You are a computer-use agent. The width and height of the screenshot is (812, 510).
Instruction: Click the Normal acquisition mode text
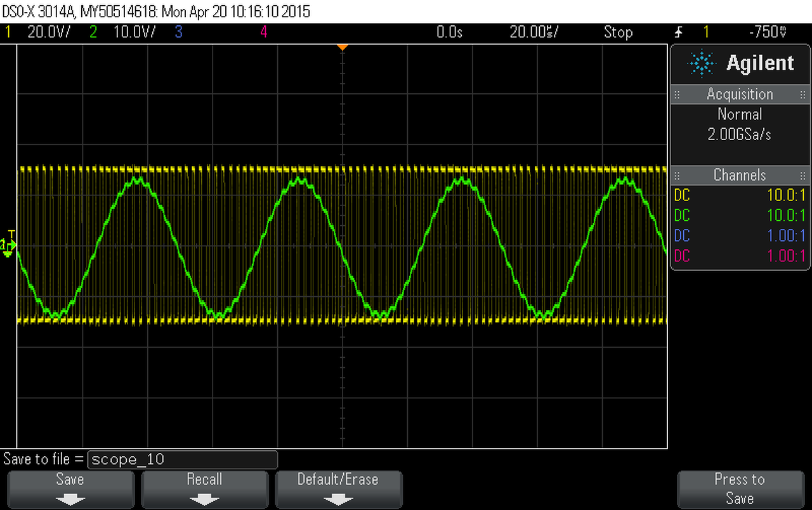740,114
